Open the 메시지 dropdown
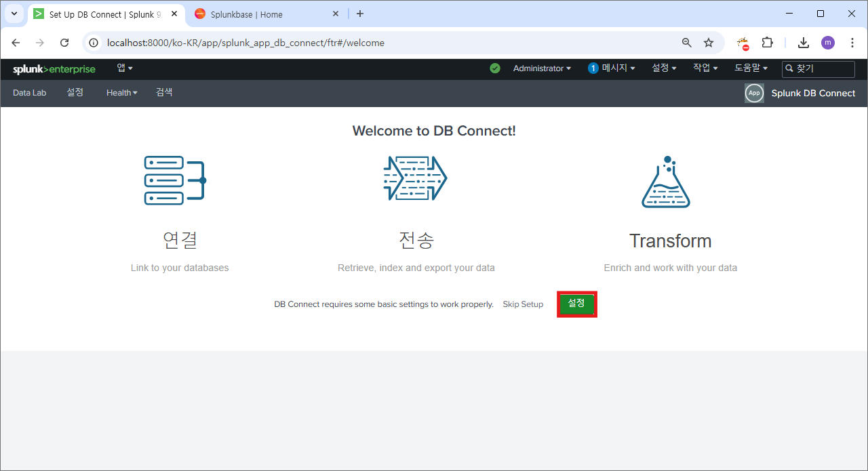The width and height of the screenshot is (868, 471). [x=618, y=68]
